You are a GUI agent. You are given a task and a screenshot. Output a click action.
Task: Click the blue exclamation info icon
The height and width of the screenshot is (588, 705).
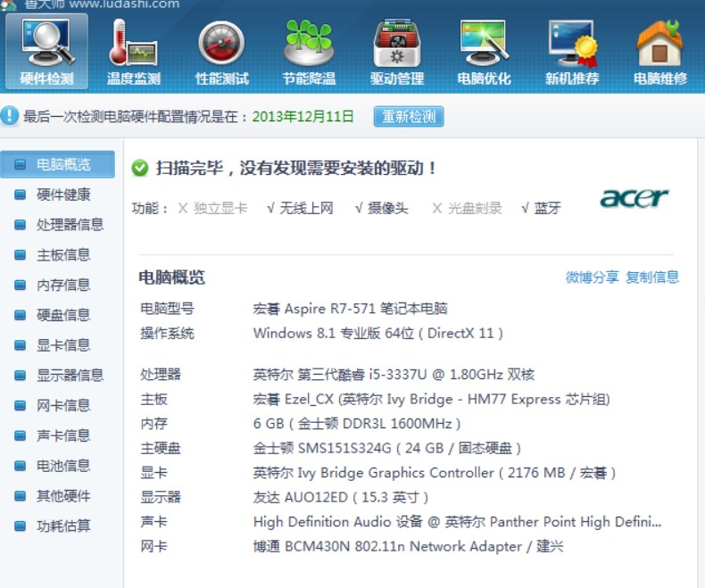pos(10,116)
